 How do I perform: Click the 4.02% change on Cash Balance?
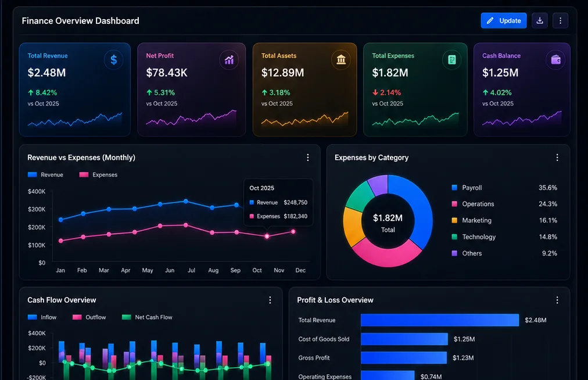point(497,92)
